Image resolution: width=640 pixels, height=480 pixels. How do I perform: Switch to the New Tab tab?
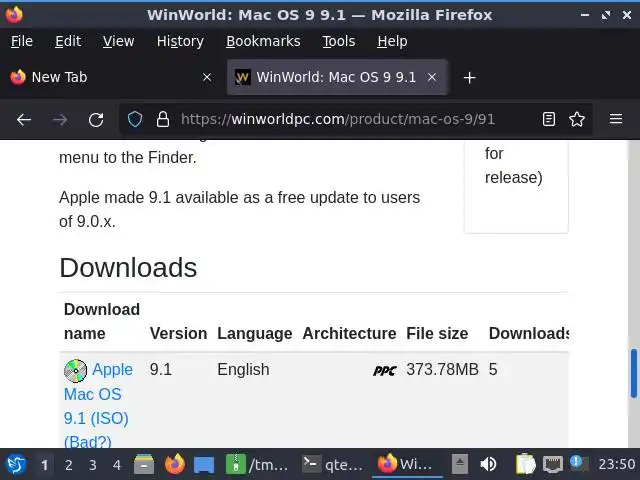(110, 77)
